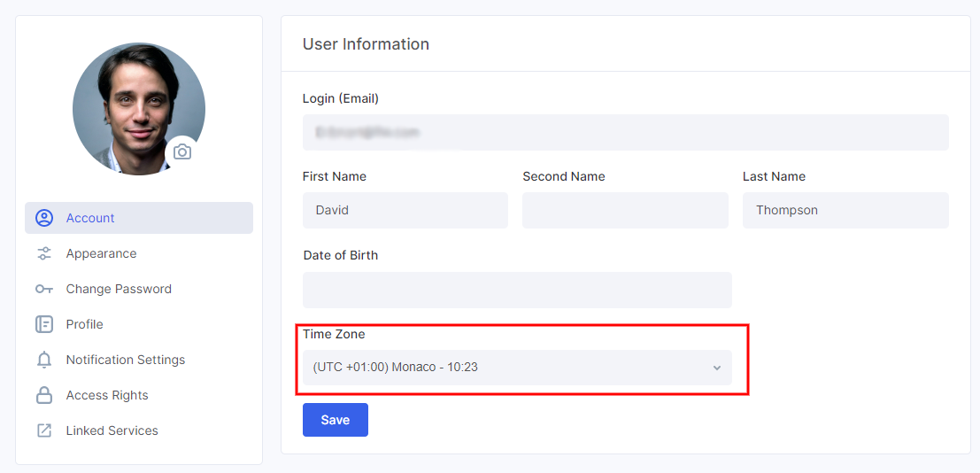980x473 pixels.
Task: Click the Notification Settings bell icon
Action: pos(43,360)
